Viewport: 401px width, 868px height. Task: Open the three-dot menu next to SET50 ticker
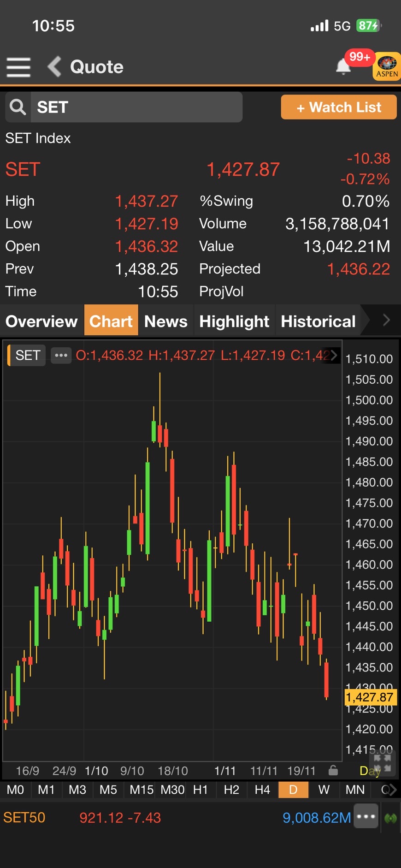[x=366, y=817]
